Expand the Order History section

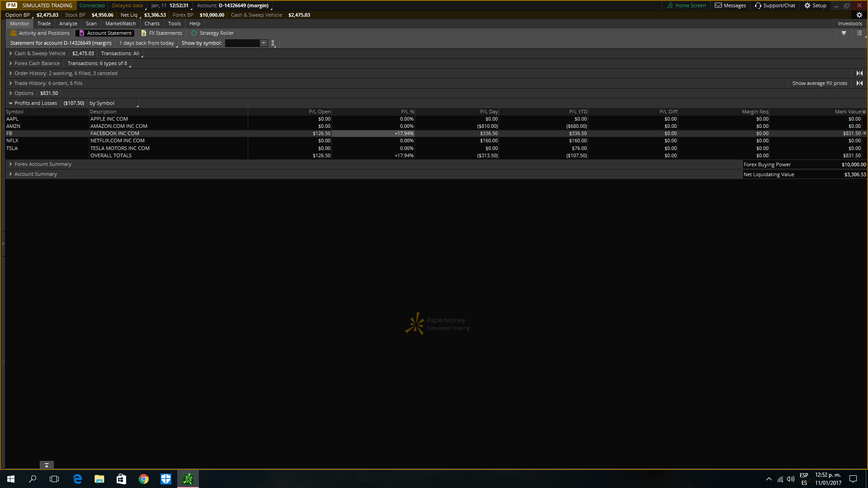point(10,73)
